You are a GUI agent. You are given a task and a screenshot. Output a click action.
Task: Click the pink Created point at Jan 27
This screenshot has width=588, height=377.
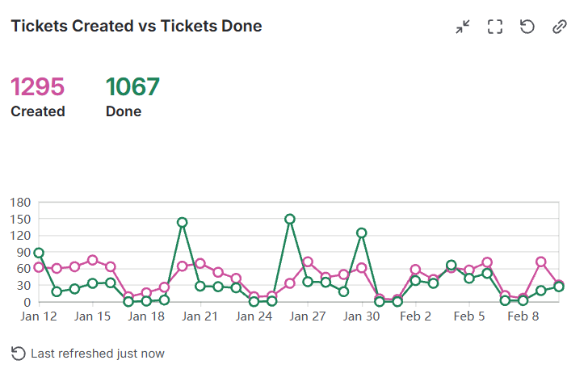click(x=308, y=262)
